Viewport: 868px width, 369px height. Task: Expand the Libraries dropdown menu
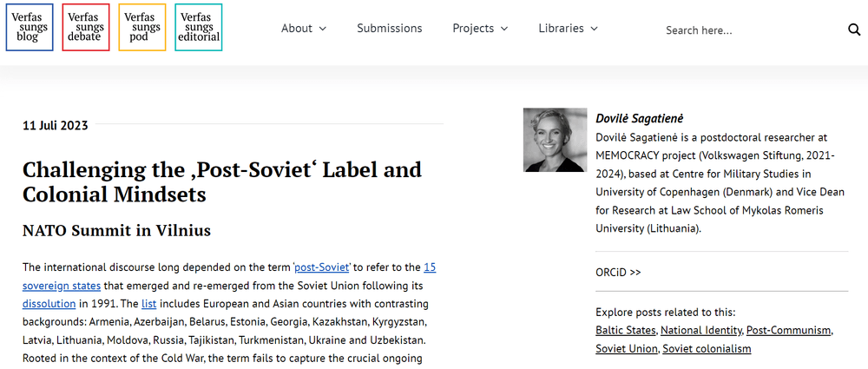(x=569, y=29)
